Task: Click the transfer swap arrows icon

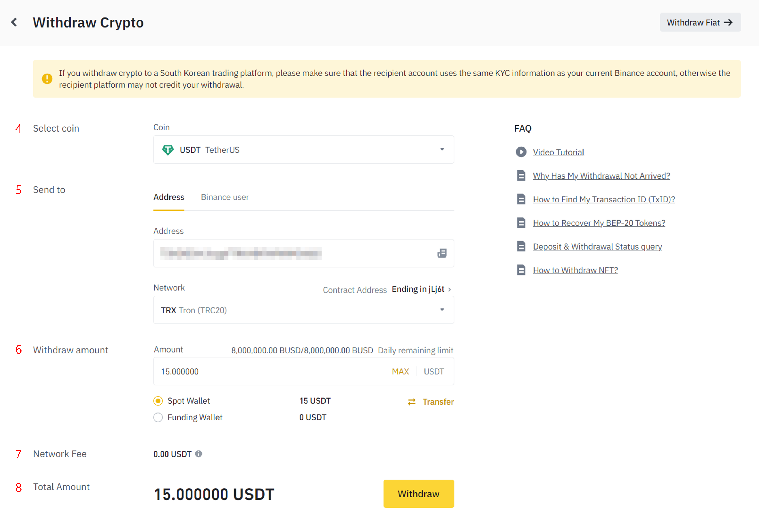Action: pyautogui.click(x=412, y=402)
